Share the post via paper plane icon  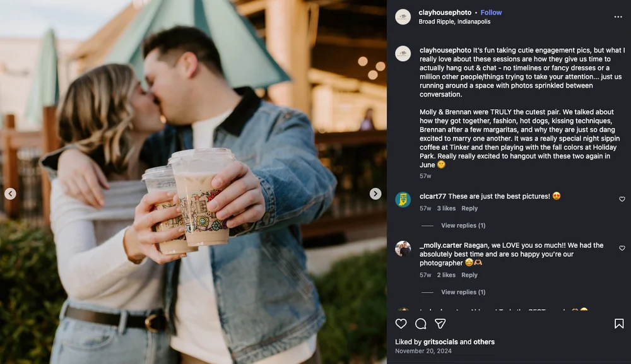440,324
